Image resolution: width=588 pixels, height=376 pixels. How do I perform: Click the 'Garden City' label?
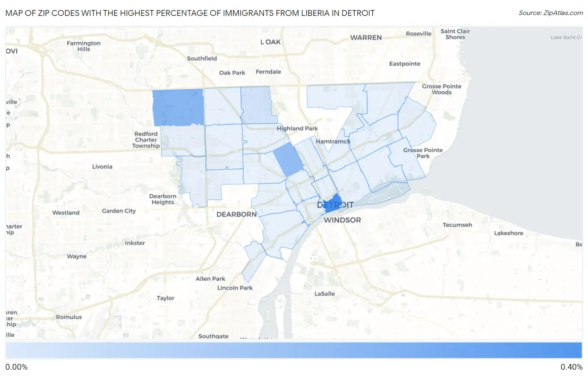point(119,211)
